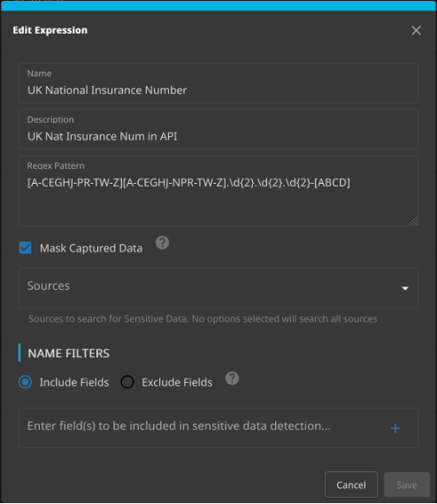This screenshot has width=437, height=504.
Task: Open the Sources dropdown arrow
Action: [x=405, y=288]
